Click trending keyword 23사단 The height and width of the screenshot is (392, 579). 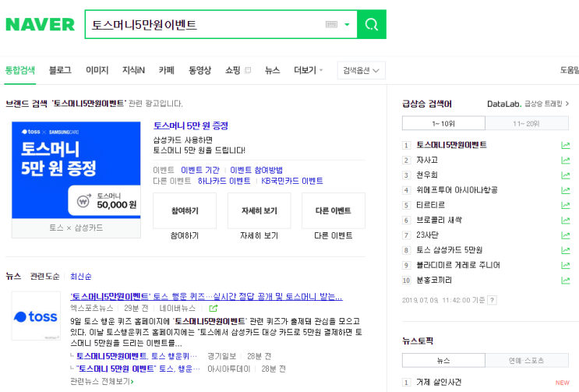[427, 235]
